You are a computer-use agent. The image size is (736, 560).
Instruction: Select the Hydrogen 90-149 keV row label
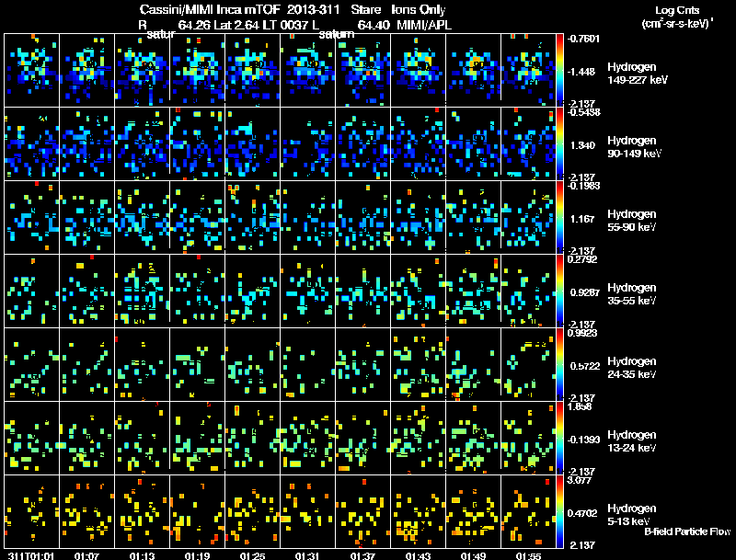635,147
